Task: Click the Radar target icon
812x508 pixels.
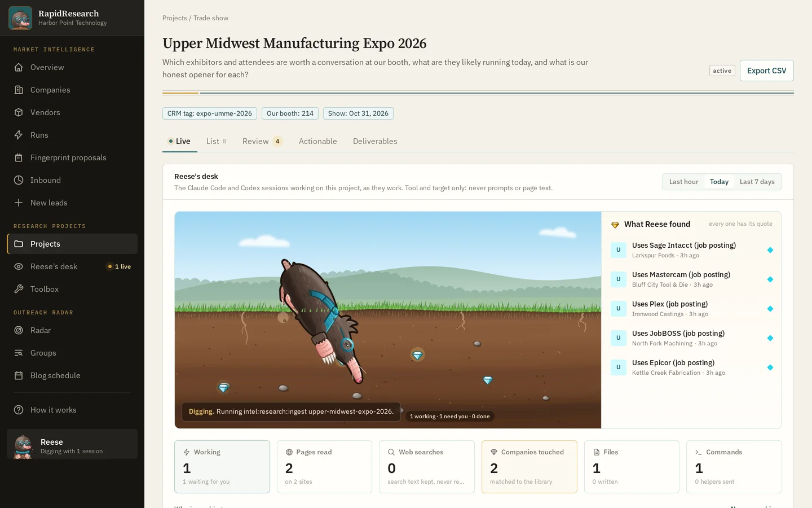Action: pyautogui.click(x=19, y=330)
